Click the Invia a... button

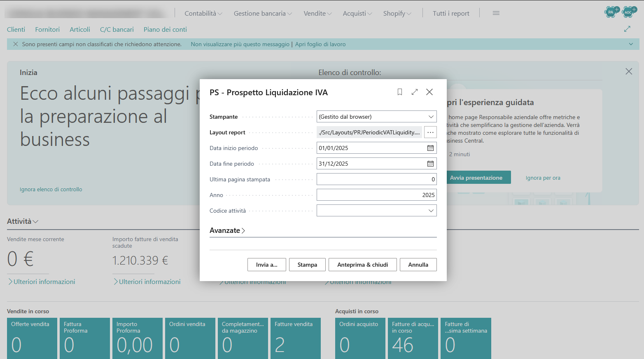click(266, 265)
